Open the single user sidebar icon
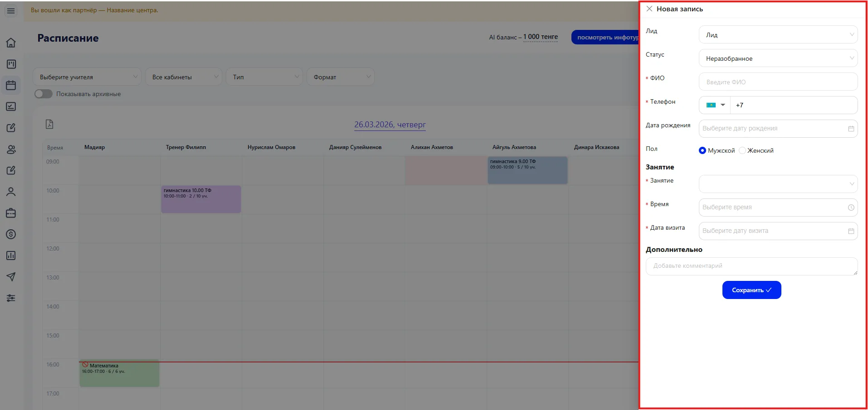868x410 pixels. click(x=11, y=192)
